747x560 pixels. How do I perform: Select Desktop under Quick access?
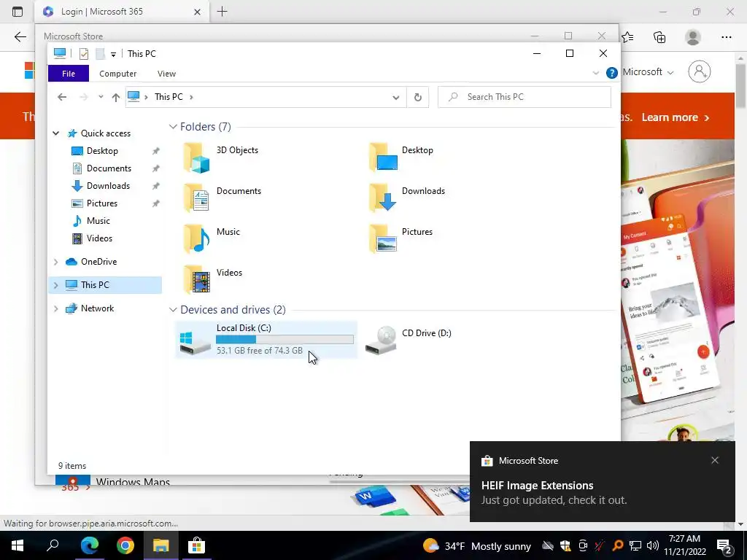pyautogui.click(x=102, y=151)
